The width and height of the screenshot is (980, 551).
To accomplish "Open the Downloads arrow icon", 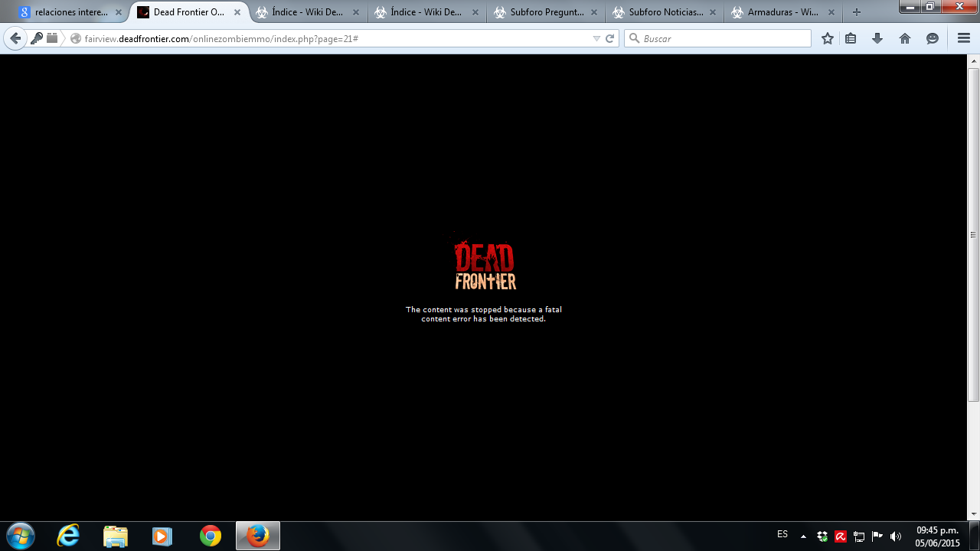I will [877, 38].
